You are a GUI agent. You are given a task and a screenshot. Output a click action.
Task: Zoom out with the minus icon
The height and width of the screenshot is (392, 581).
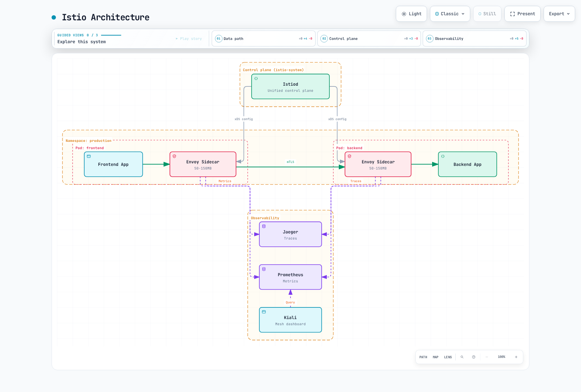point(487,357)
